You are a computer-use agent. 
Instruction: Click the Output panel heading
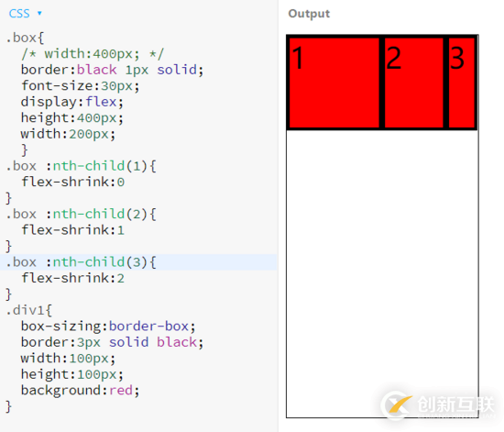click(309, 14)
